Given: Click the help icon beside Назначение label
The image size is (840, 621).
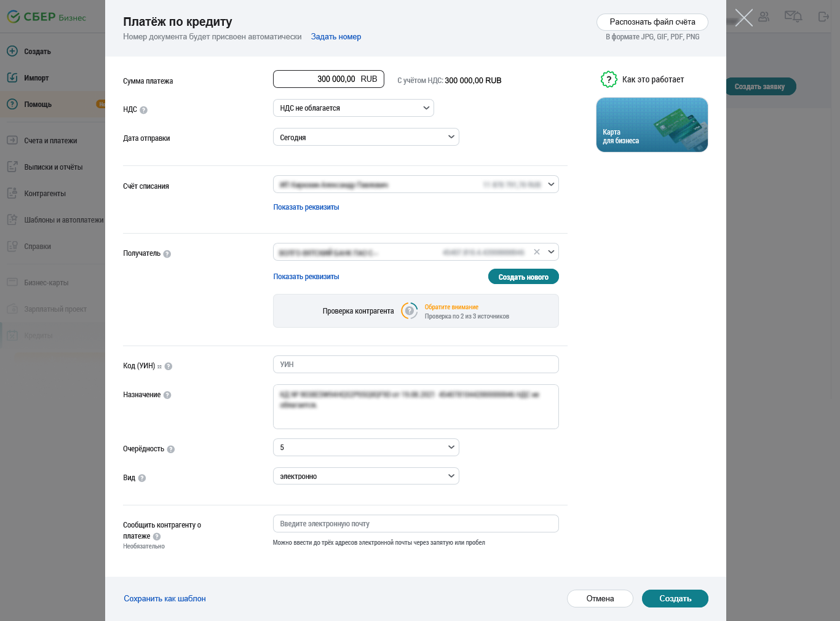Looking at the screenshot, I should point(167,395).
